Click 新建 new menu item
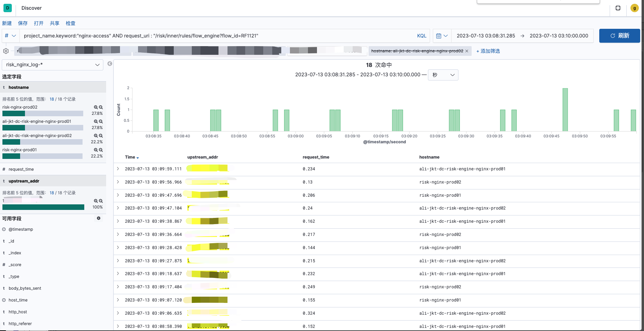The width and height of the screenshot is (644, 331). (x=7, y=23)
